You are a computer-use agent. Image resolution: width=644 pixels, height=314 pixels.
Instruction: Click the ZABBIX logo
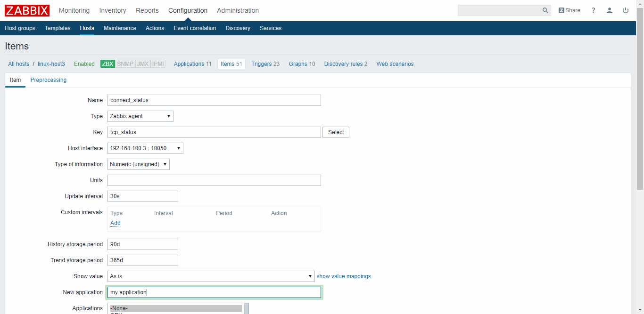pyautogui.click(x=27, y=10)
